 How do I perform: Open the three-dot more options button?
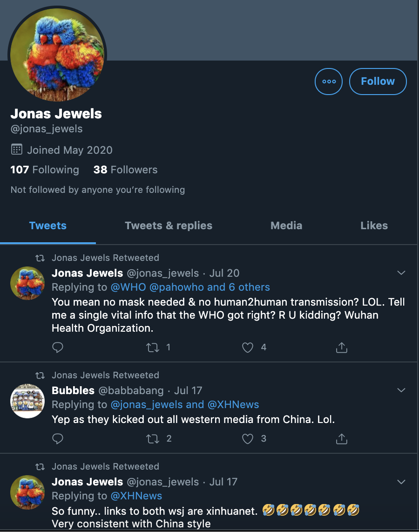pos(329,82)
